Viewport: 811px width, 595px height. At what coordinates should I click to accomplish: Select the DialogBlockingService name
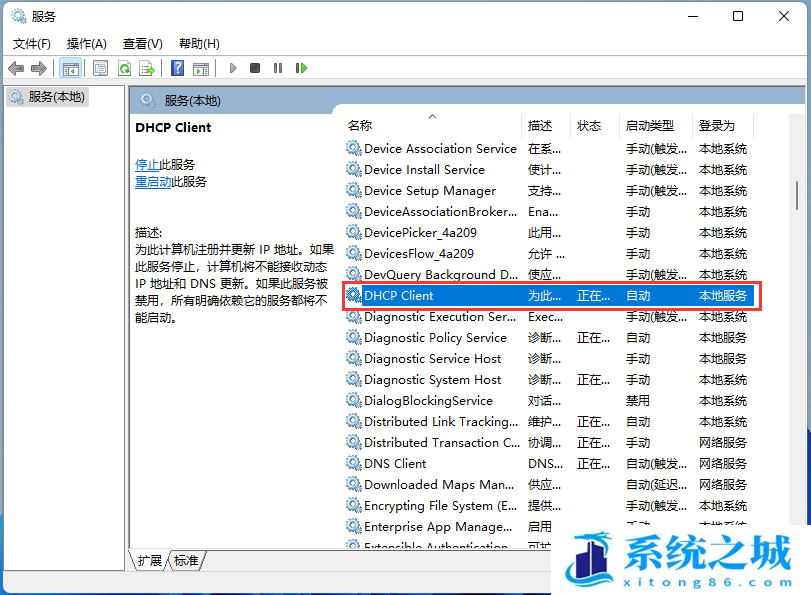click(x=428, y=400)
